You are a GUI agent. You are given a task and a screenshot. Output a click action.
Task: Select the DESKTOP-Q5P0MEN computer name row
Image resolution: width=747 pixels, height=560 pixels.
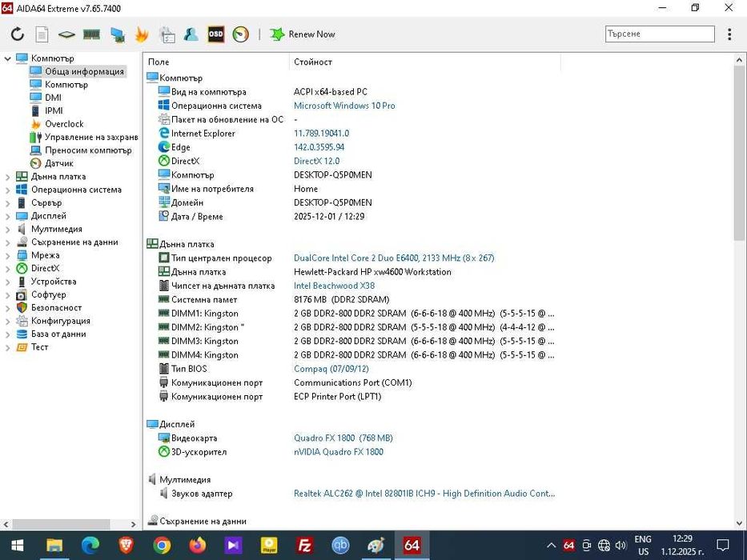[265, 175]
